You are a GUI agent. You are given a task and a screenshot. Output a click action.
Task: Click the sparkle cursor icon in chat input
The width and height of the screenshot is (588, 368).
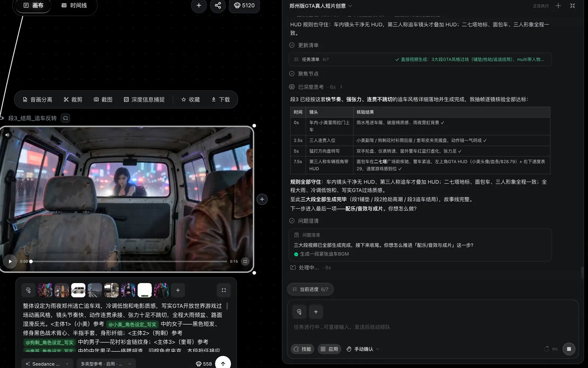[299, 312]
